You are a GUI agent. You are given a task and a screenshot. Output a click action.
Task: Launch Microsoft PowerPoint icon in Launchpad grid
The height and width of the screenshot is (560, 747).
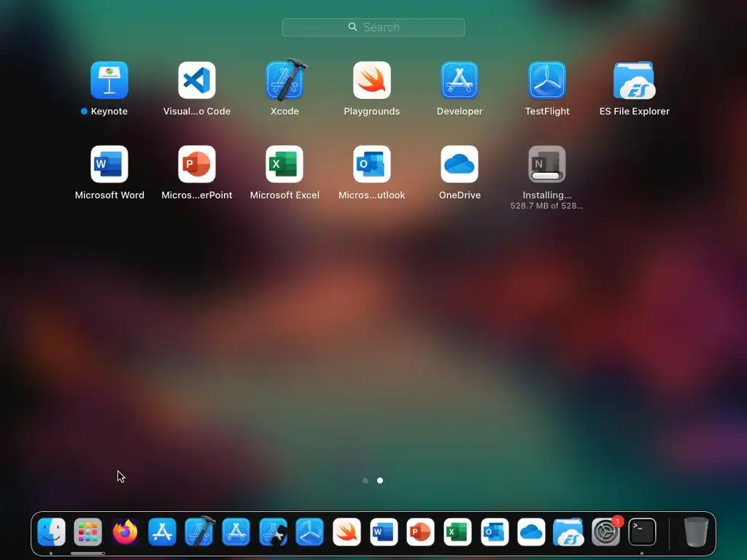[197, 164]
